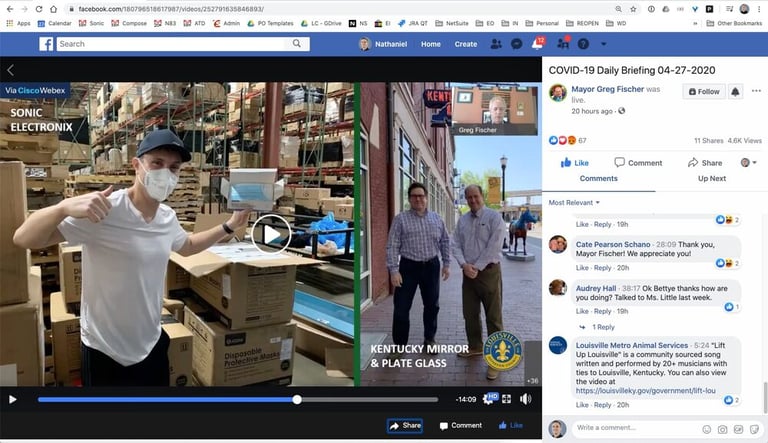
Task: Open the Groups icon in top bar
Action: (563, 44)
